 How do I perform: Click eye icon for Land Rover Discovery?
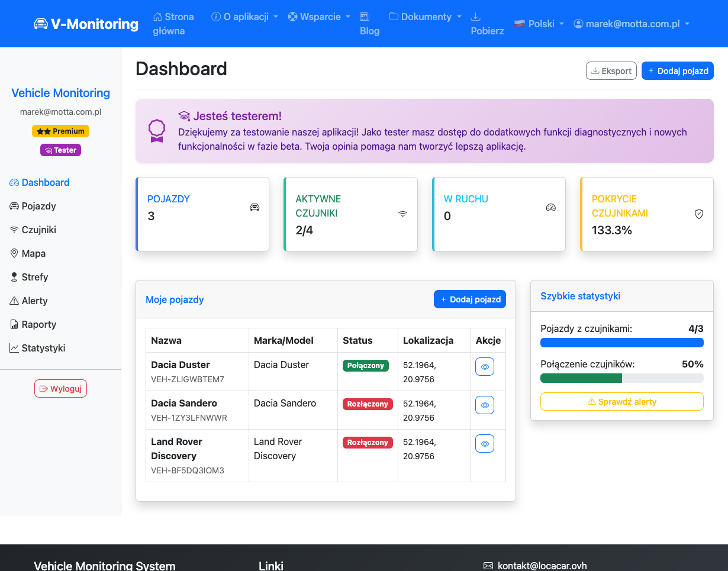click(485, 444)
